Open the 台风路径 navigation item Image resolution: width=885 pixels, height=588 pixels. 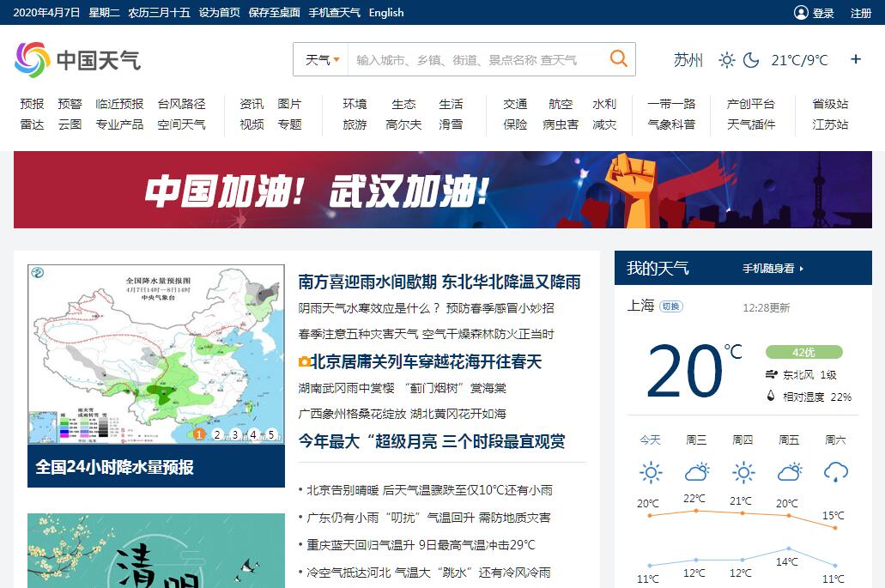(181, 104)
